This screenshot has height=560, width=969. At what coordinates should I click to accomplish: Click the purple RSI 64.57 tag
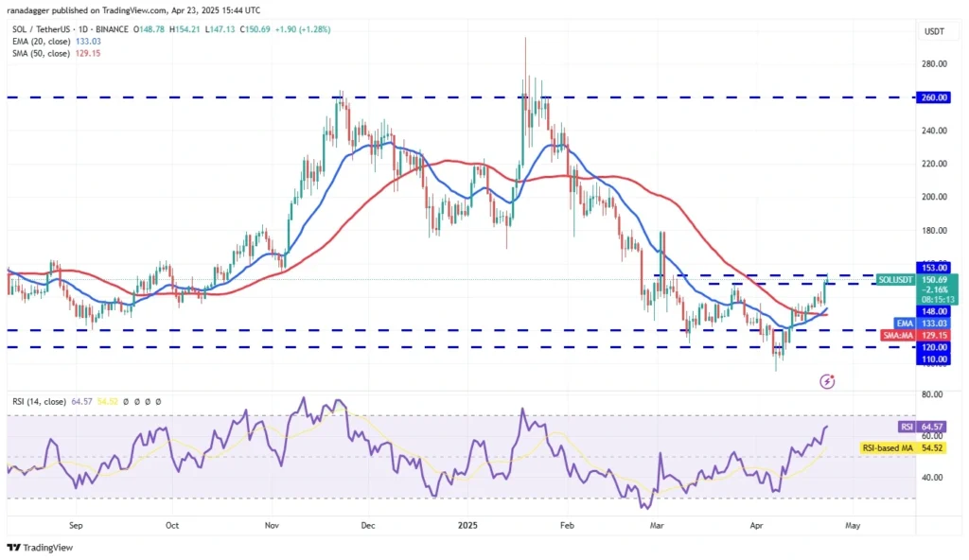coord(922,427)
